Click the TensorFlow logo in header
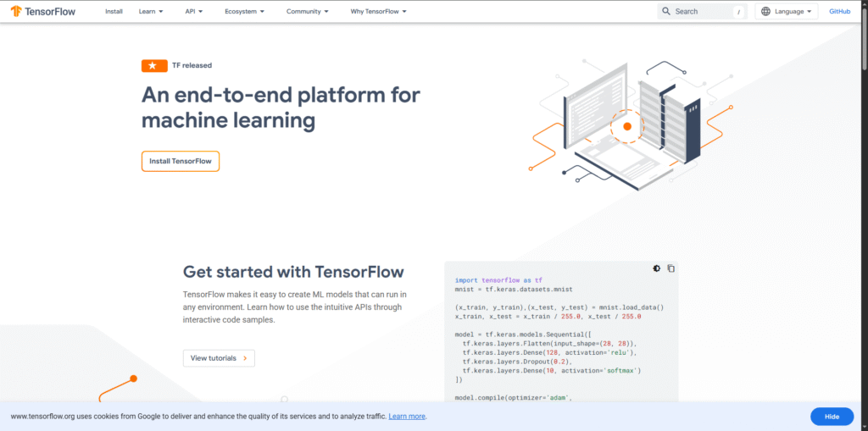 42,11
